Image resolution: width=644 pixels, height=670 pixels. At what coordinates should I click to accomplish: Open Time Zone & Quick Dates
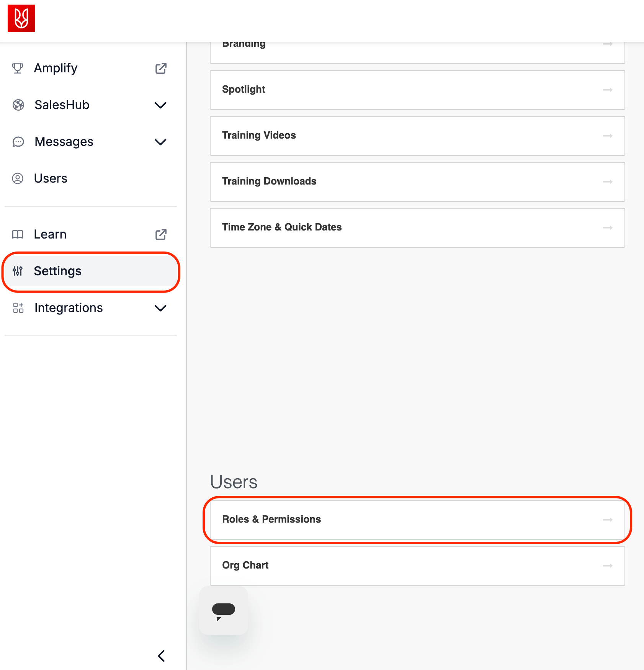coord(417,227)
